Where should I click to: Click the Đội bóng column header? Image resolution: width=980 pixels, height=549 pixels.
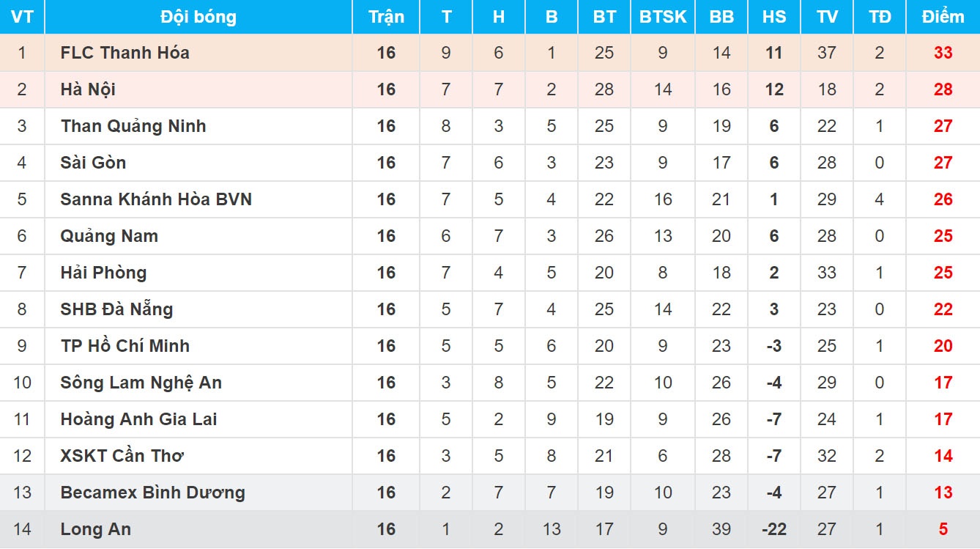pos(198,17)
